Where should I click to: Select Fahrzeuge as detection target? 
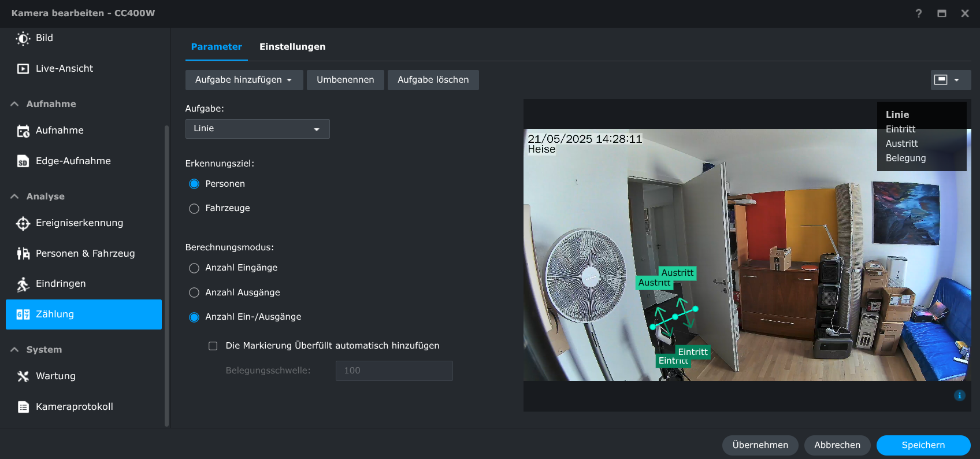tap(194, 209)
